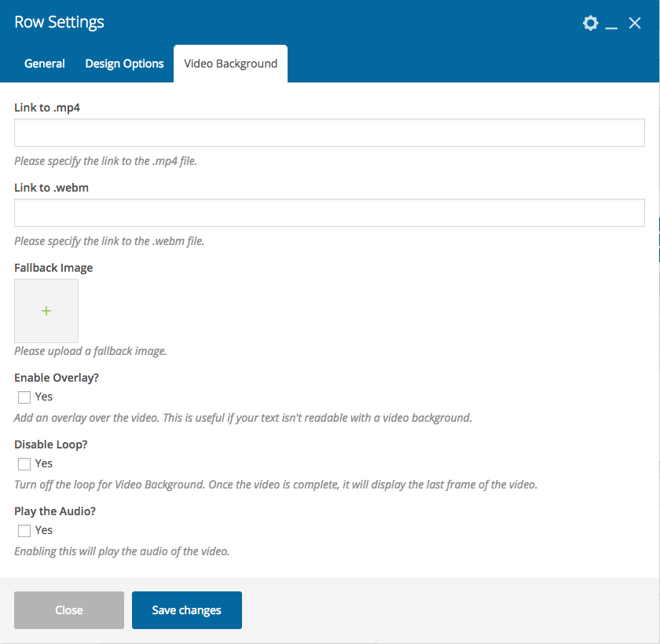Click the Link to .mp4 field label

point(47,108)
